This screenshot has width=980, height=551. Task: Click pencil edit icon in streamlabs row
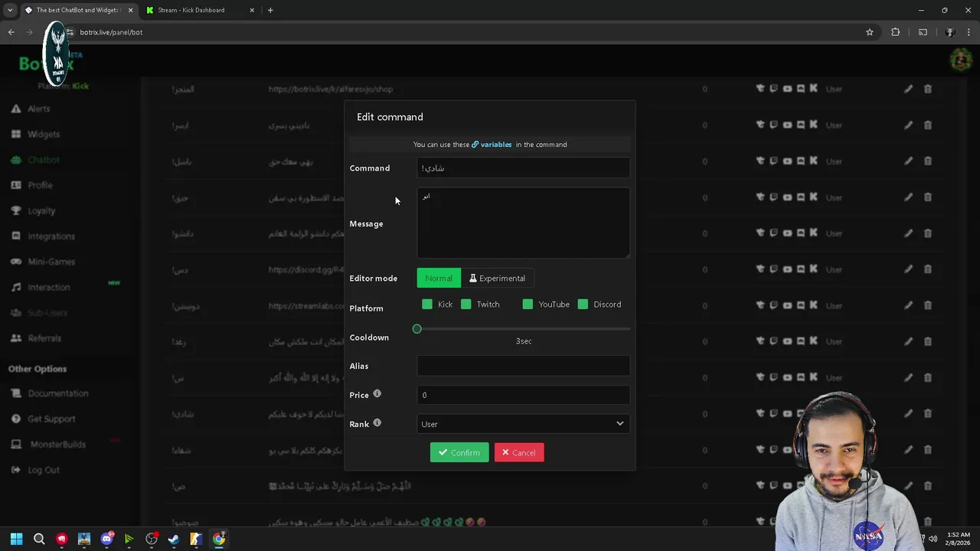[x=908, y=305]
